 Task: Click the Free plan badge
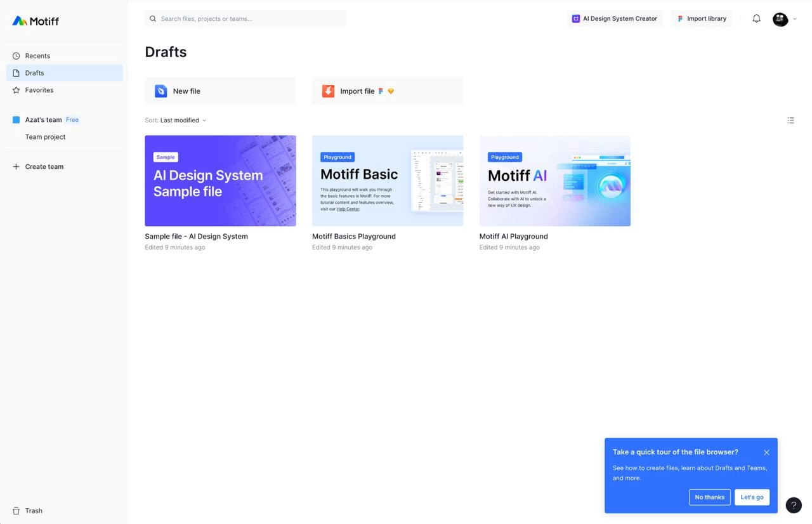(x=72, y=119)
